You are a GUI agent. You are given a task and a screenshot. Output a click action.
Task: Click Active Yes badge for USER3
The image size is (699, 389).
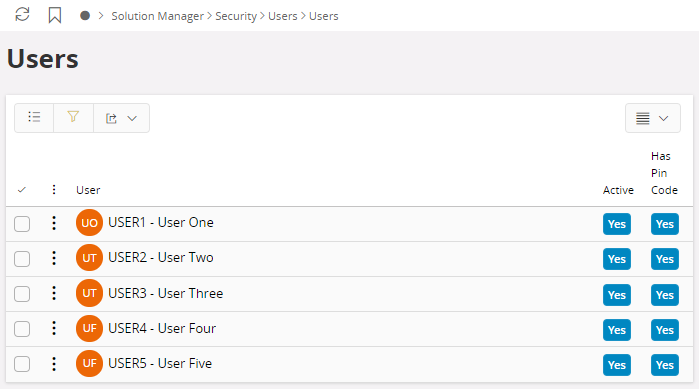click(x=617, y=295)
